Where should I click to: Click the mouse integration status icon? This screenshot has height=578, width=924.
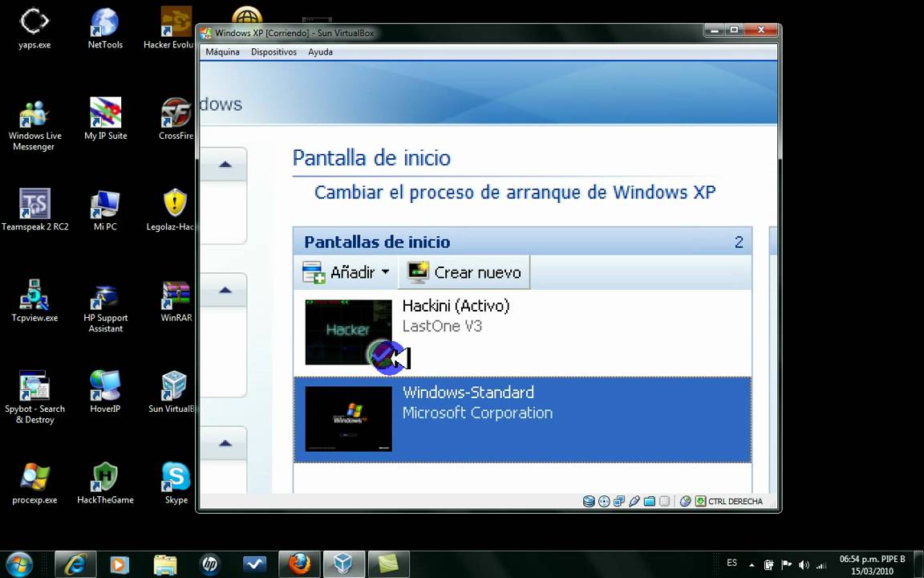pos(685,501)
